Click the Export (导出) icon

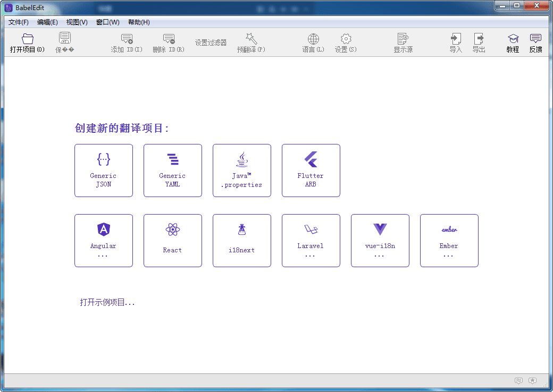(479, 39)
